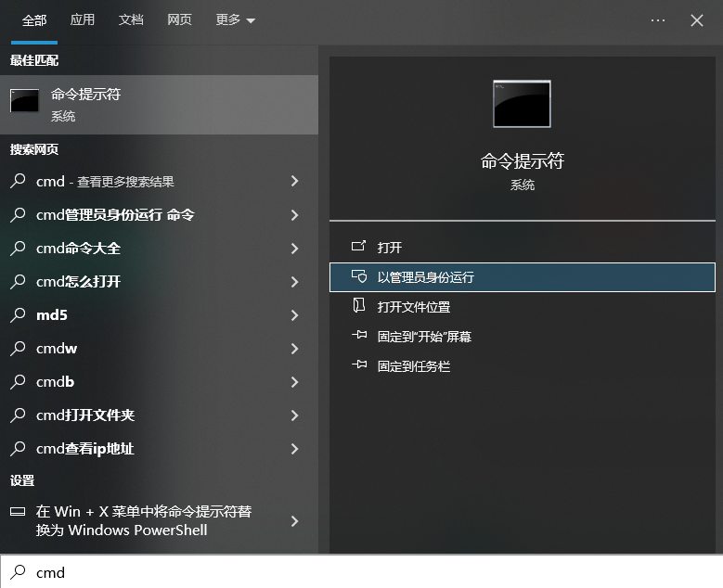Switch to the 文档 tab
The height and width of the screenshot is (588, 723).
(x=131, y=19)
